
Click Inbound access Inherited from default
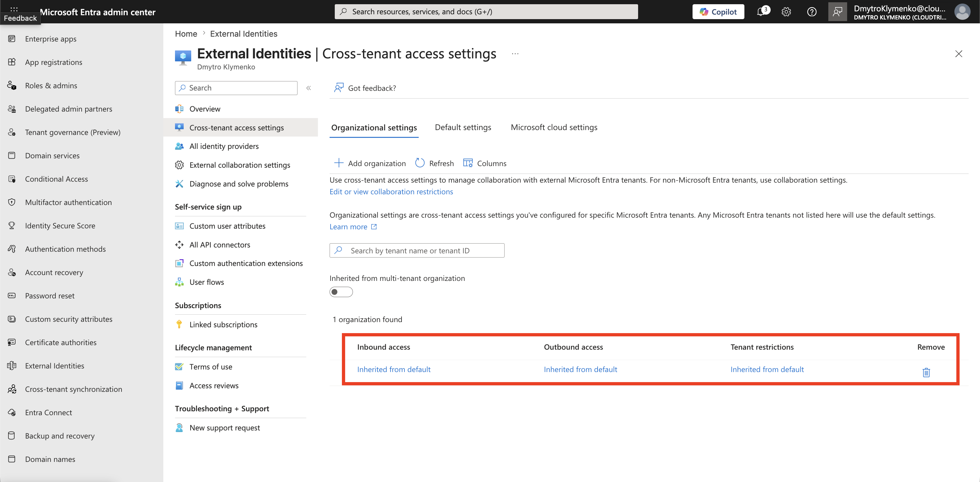click(x=394, y=369)
